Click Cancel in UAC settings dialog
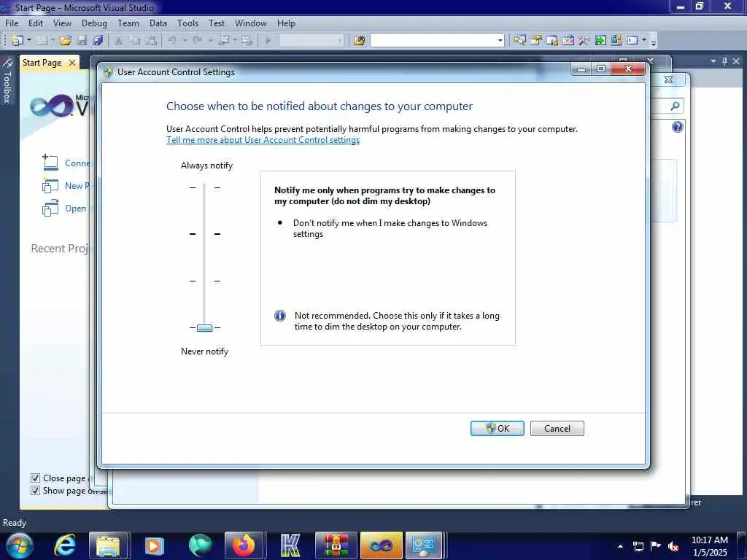The image size is (747, 560). click(557, 429)
